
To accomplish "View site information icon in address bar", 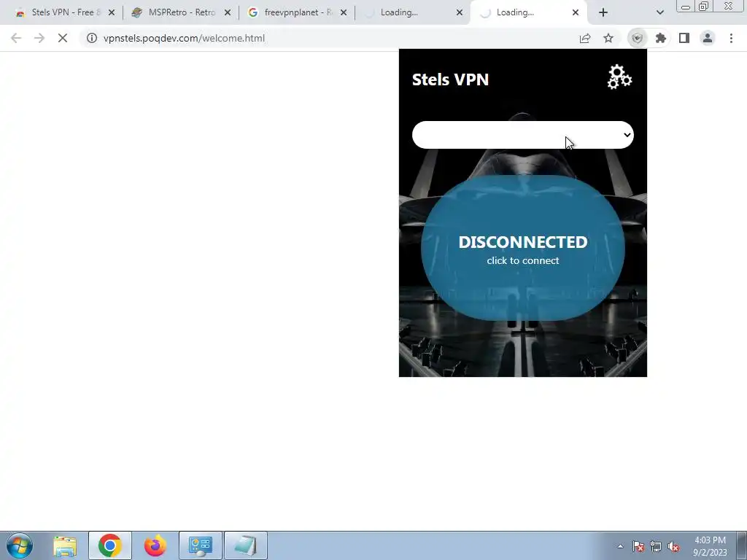I will pos(91,38).
